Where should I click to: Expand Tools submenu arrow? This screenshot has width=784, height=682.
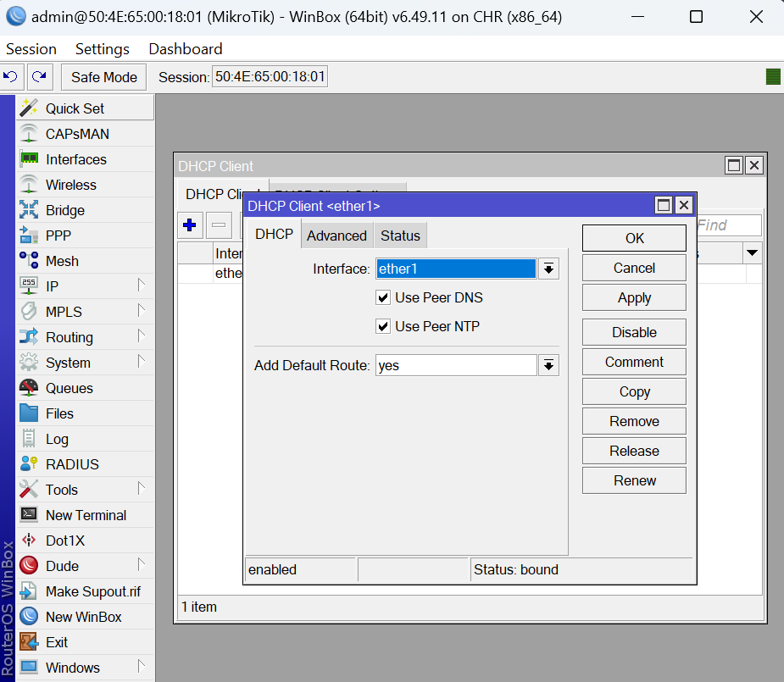coord(142,489)
